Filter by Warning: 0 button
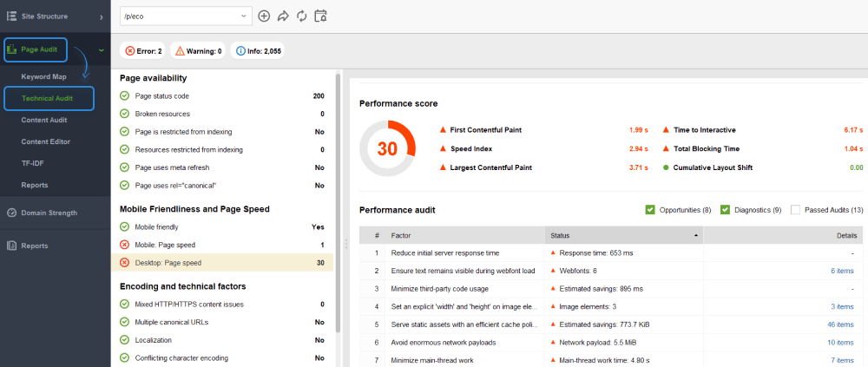The width and height of the screenshot is (868, 367). (x=198, y=51)
